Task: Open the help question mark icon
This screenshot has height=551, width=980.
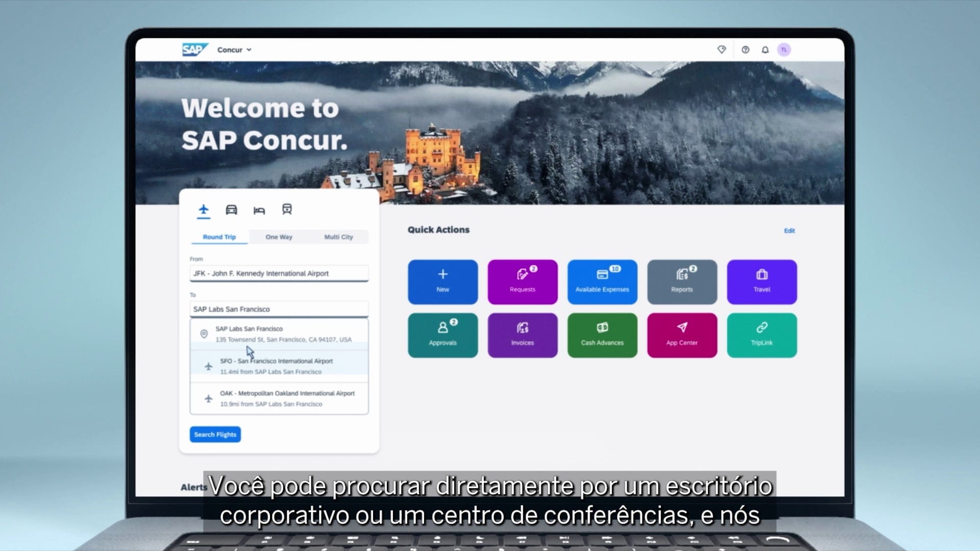Action: (745, 49)
